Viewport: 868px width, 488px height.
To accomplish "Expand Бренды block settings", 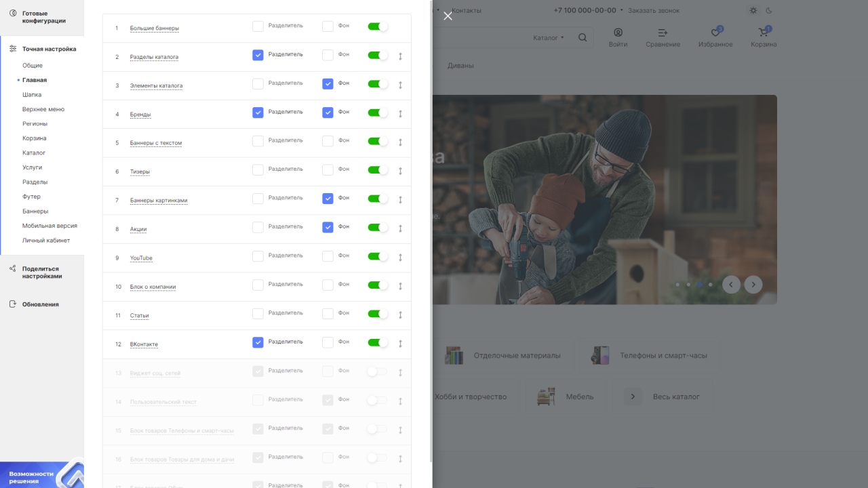I will click(x=140, y=115).
